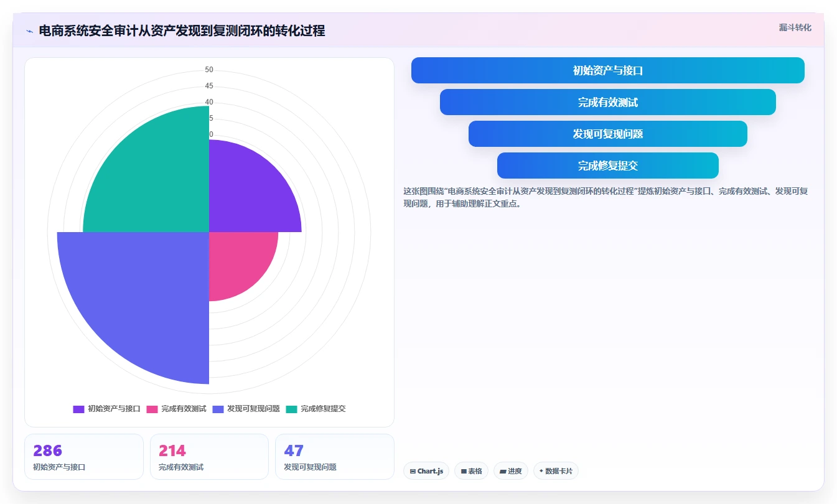The width and height of the screenshot is (837, 504).
Task: Select the 完成修复提交 funnel bar
Action: point(607,166)
